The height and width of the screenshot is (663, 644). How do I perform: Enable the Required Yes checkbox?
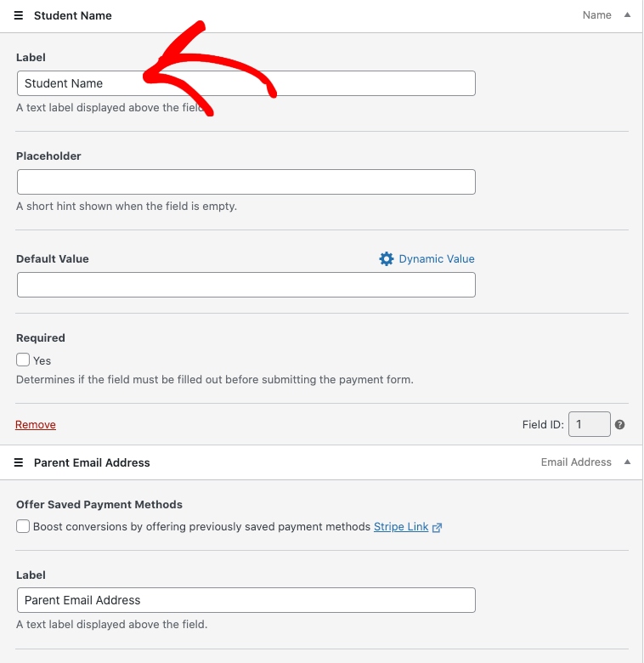click(23, 360)
